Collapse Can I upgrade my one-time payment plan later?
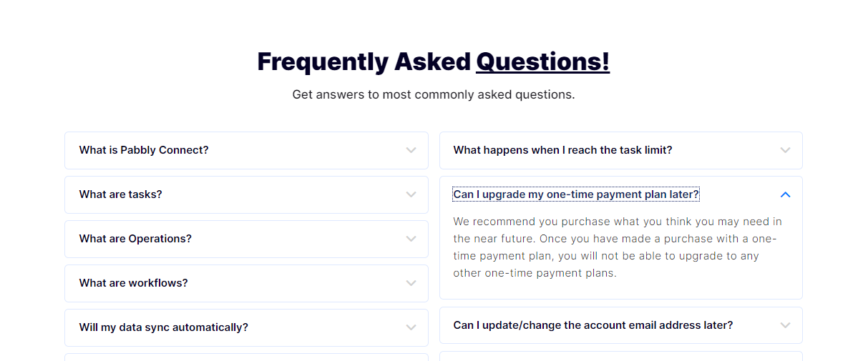The width and height of the screenshot is (868, 361). 621,194
